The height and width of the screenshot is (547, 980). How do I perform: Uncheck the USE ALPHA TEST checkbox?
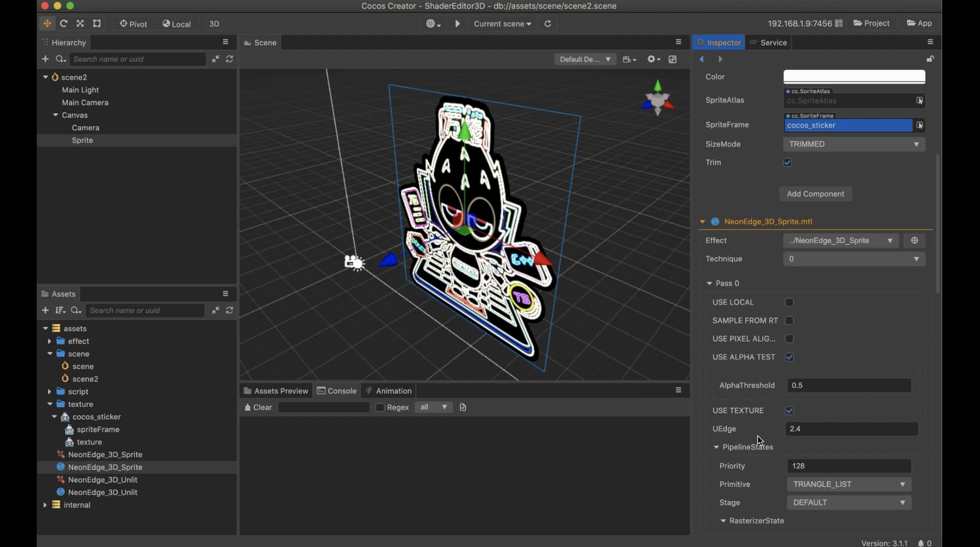click(789, 357)
